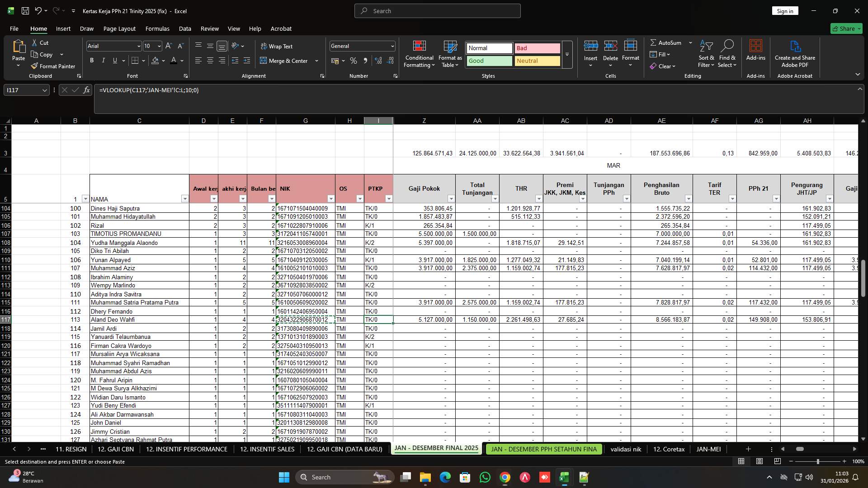Click the Share button
The width and height of the screenshot is (868, 488).
[846, 28]
